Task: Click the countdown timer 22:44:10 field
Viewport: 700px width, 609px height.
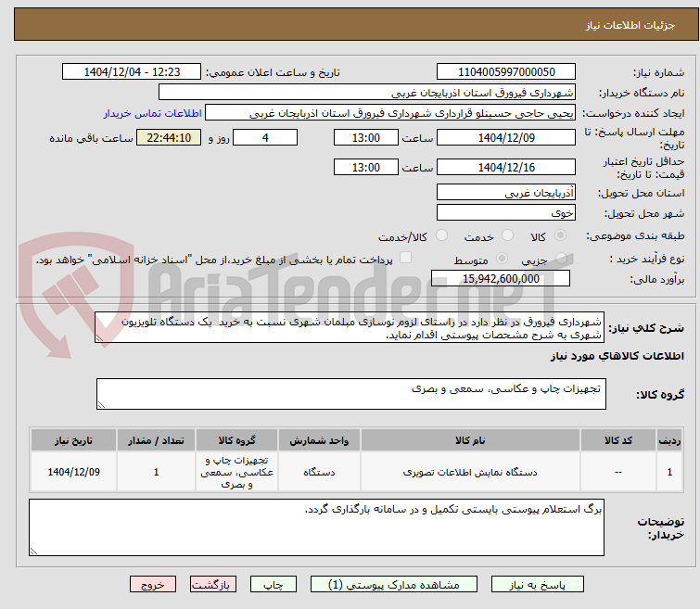Action: [169, 137]
